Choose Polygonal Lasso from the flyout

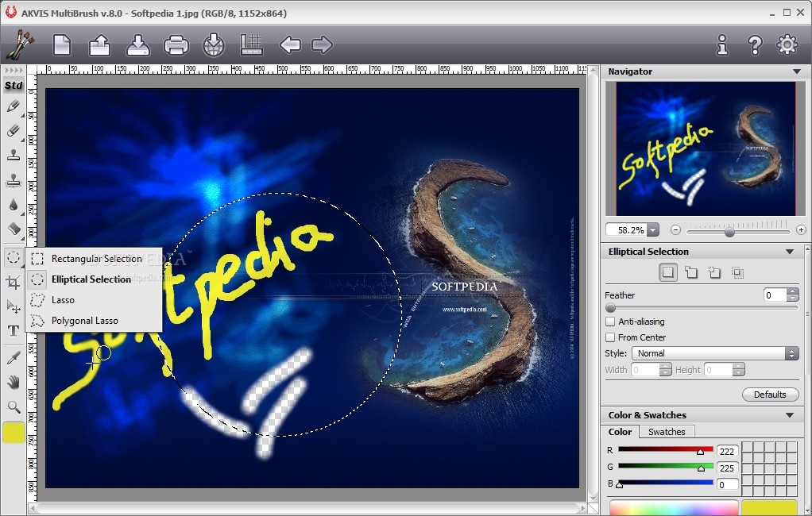94,321
